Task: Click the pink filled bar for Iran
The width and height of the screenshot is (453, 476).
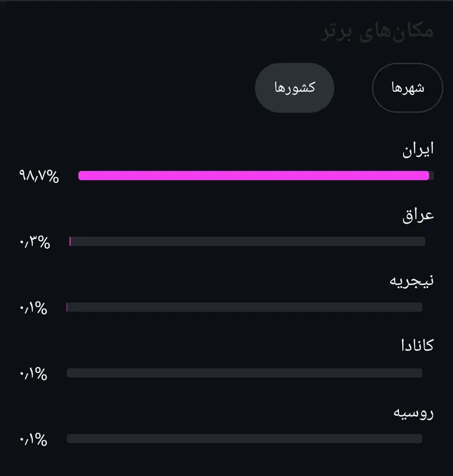Action: pyautogui.click(x=253, y=176)
